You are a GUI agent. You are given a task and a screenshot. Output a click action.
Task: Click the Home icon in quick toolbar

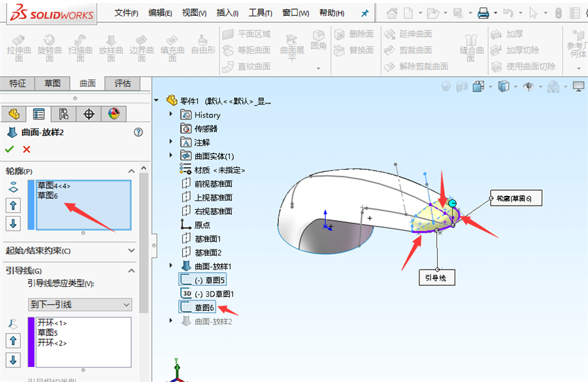coord(392,14)
